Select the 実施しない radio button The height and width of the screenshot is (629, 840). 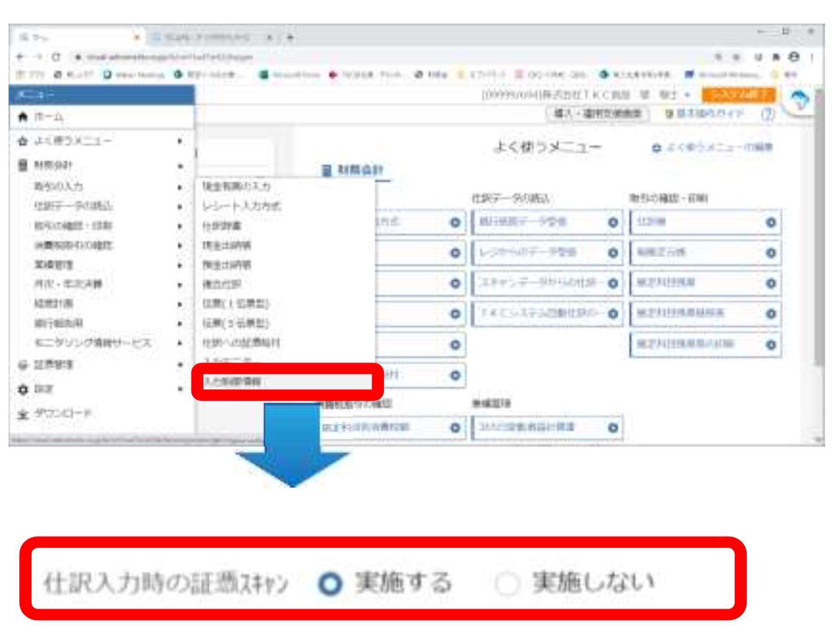[x=507, y=585]
